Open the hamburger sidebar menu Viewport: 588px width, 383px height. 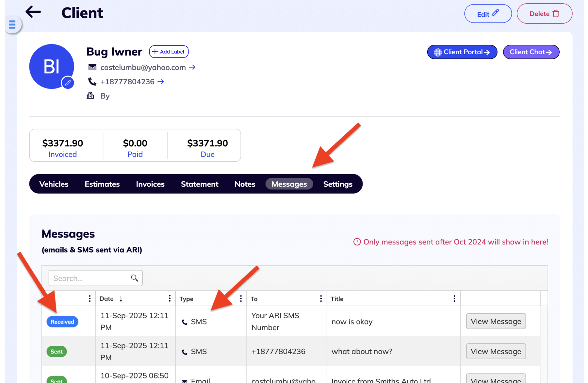pyautogui.click(x=12, y=25)
